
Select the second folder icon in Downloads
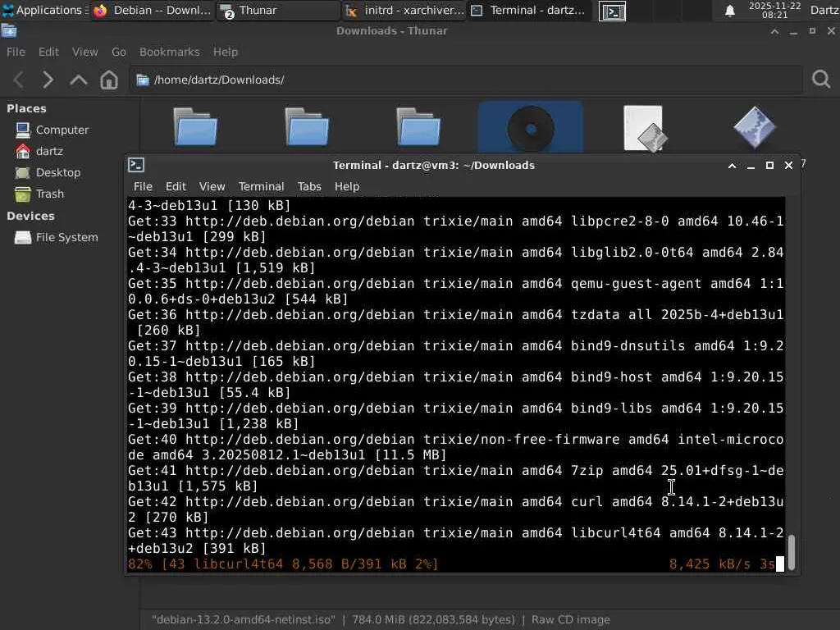click(x=307, y=127)
